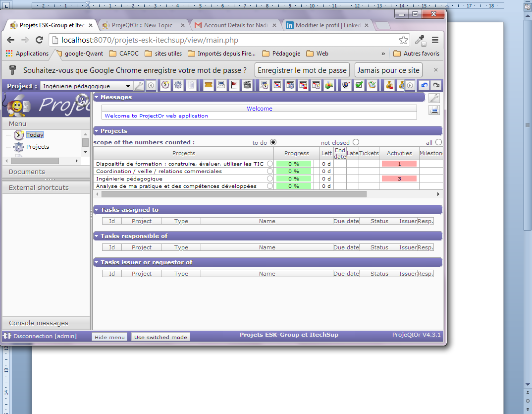532x414 pixels.
Task: Click the wrench icon right of Messages
Action: coord(434,98)
